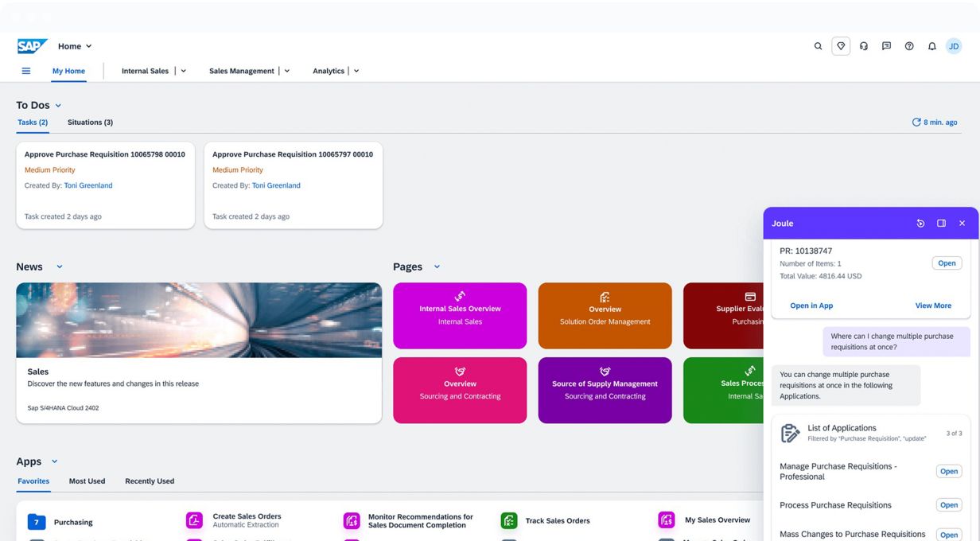The width and height of the screenshot is (980, 541).
Task: Click the Joule conversation history icon
Action: [920, 224]
